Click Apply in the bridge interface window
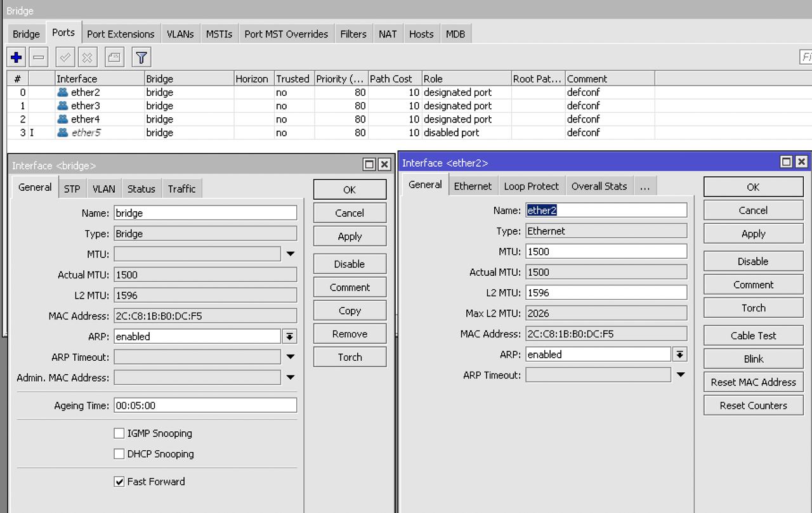Viewport: 812px width, 513px height. (350, 236)
